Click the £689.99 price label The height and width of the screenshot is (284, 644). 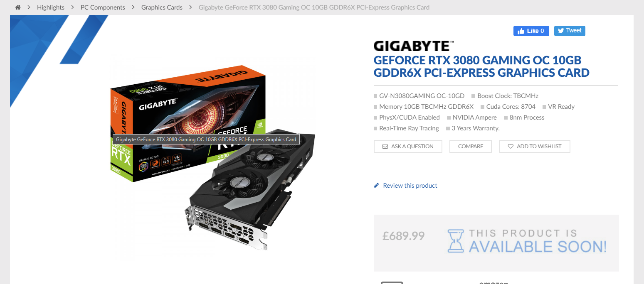point(403,236)
